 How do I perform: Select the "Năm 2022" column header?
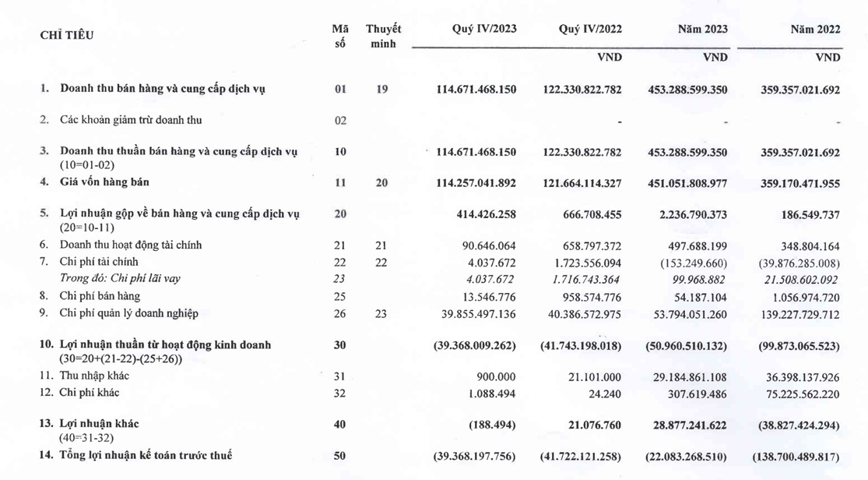point(815,29)
